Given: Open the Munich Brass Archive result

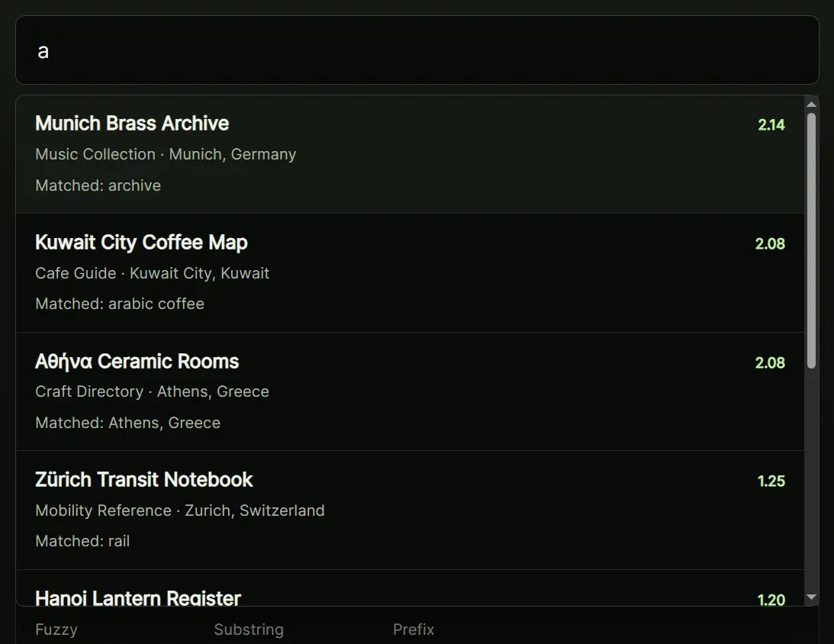Looking at the screenshot, I should [410, 154].
